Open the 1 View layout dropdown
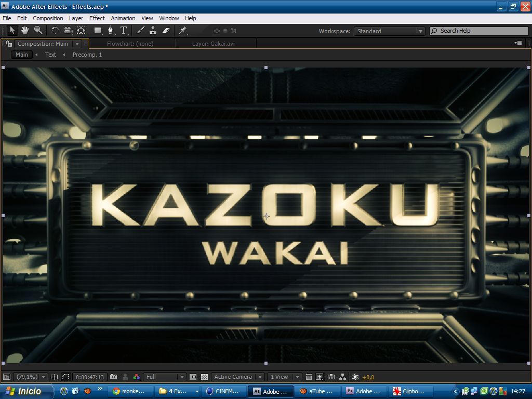532x399 pixels. coord(284,377)
